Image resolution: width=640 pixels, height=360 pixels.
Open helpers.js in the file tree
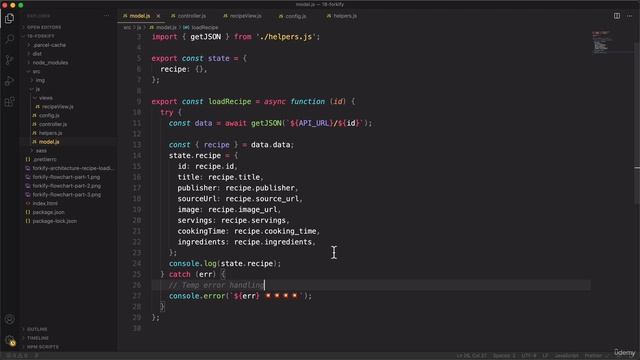(50, 133)
